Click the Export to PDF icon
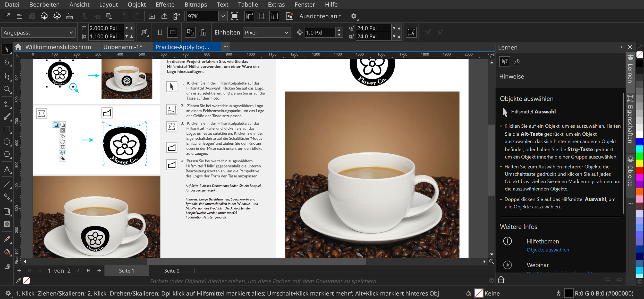 click(x=177, y=16)
